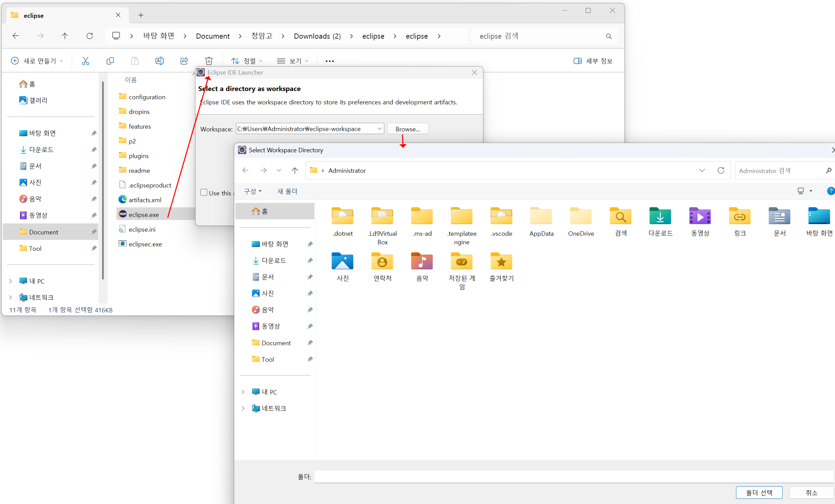Close the Eclipse IDE Launcher dialog

[474, 73]
